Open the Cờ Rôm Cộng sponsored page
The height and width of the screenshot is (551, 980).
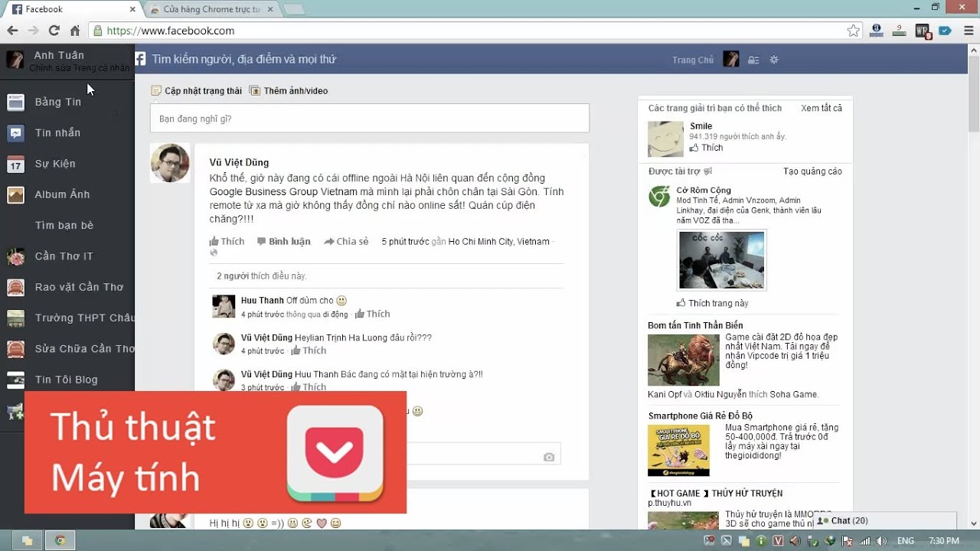tap(704, 190)
